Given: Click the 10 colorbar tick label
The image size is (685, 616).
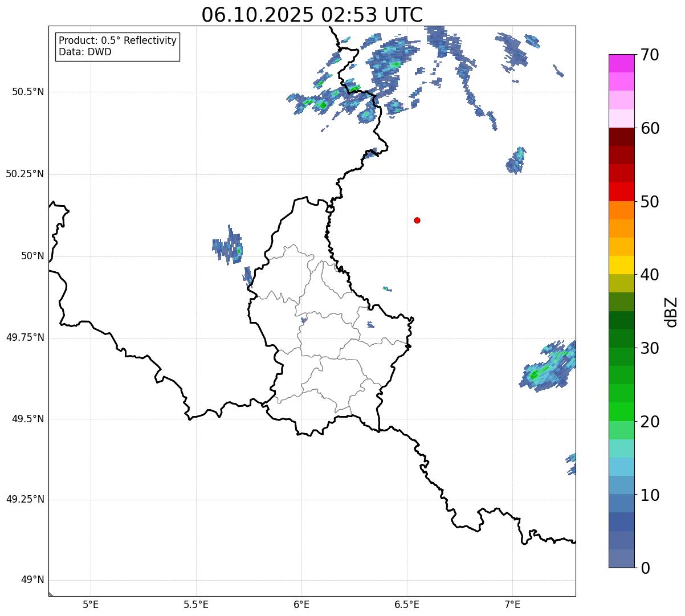Looking at the screenshot, I should point(650,495).
